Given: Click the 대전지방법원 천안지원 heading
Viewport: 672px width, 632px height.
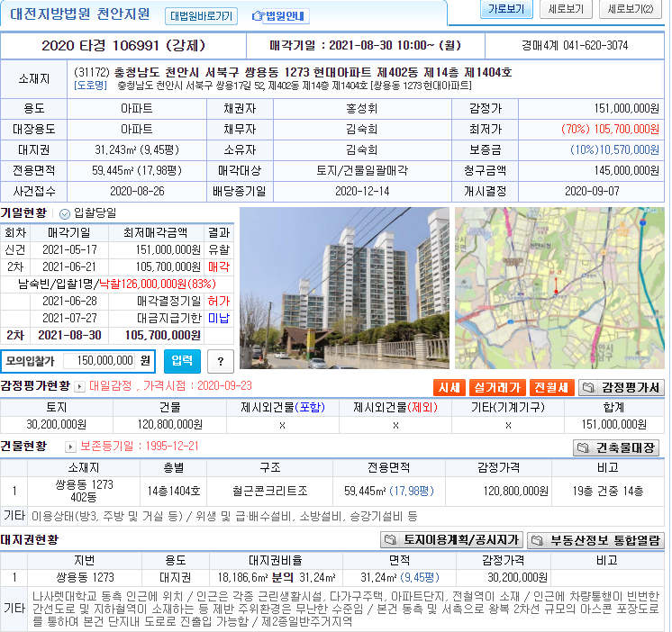Looking at the screenshot, I should coord(80,14).
